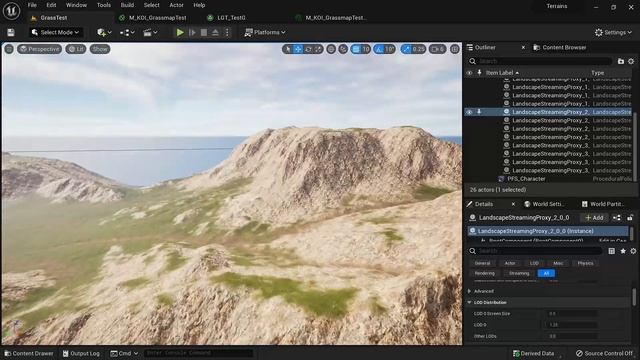The width and height of the screenshot is (640, 360).
Task: Open the viewport options hamburger menu
Action: click(x=9, y=49)
